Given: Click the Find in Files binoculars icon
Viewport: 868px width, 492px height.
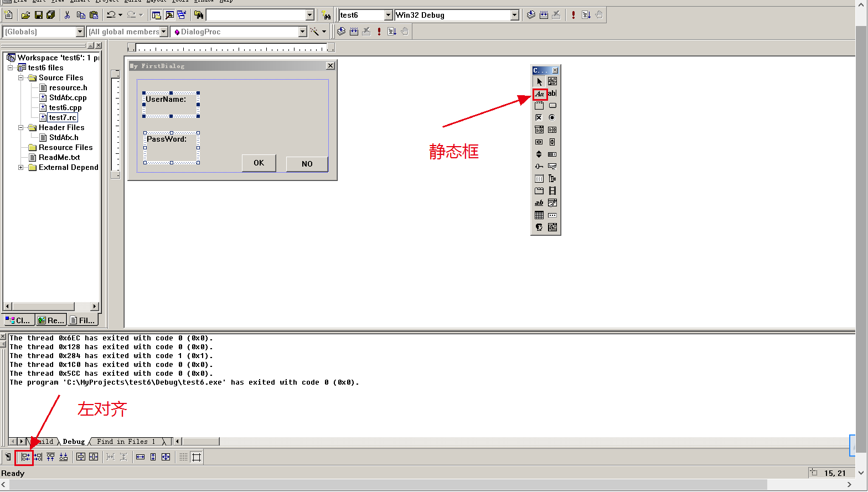Looking at the screenshot, I should pos(199,15).
